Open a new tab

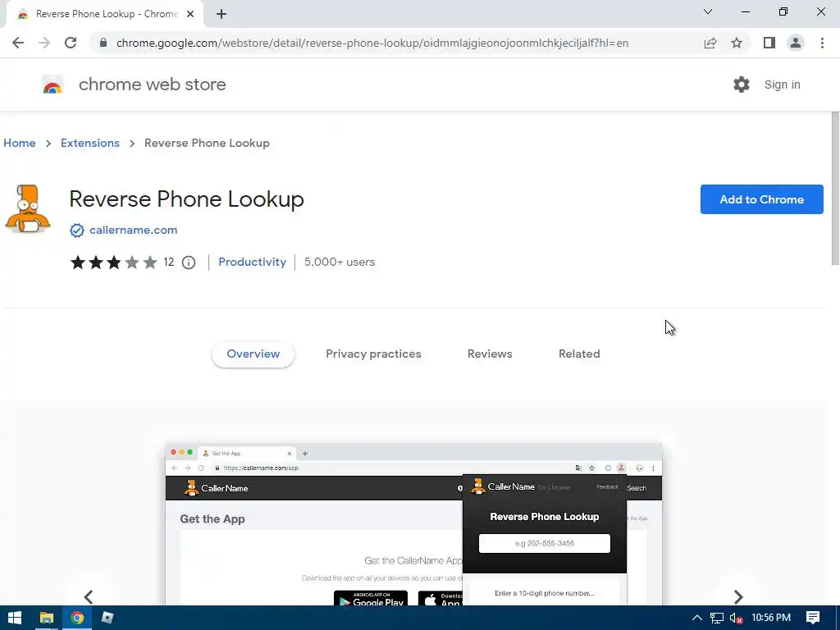click(x=221, y=14)
